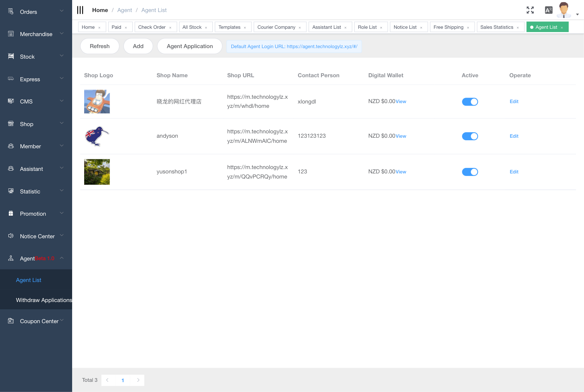Open the kiwi shop logo thumbnail
The height and width of the screenshot is (392, 584).
click(x=97, y=136)
